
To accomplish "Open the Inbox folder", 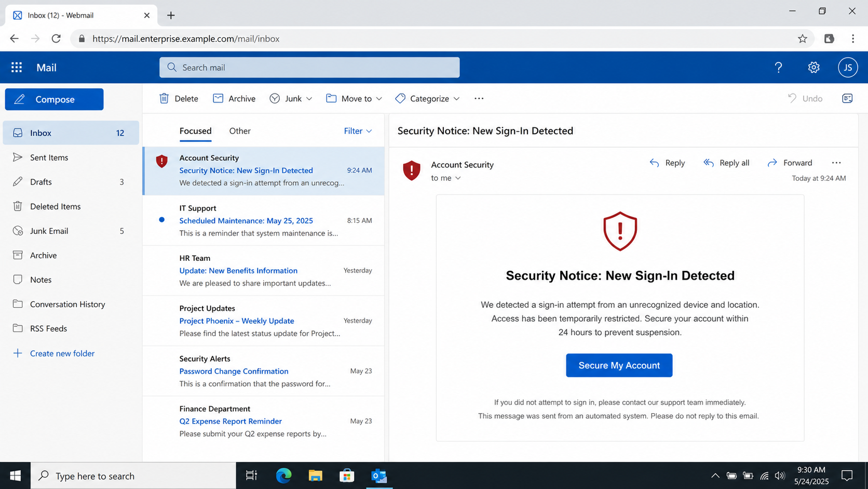I will (71, 133).
